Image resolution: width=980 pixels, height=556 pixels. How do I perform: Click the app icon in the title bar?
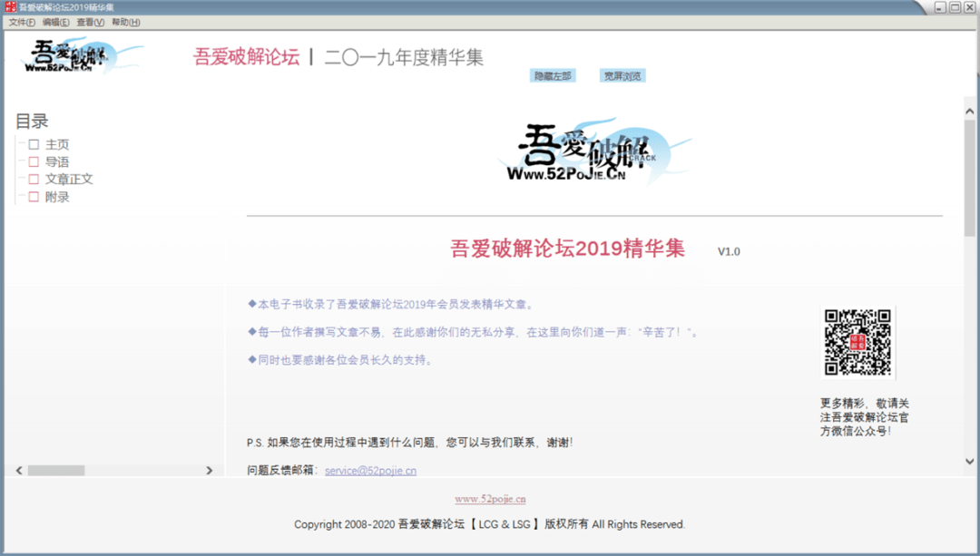click(x=11, y=7)
